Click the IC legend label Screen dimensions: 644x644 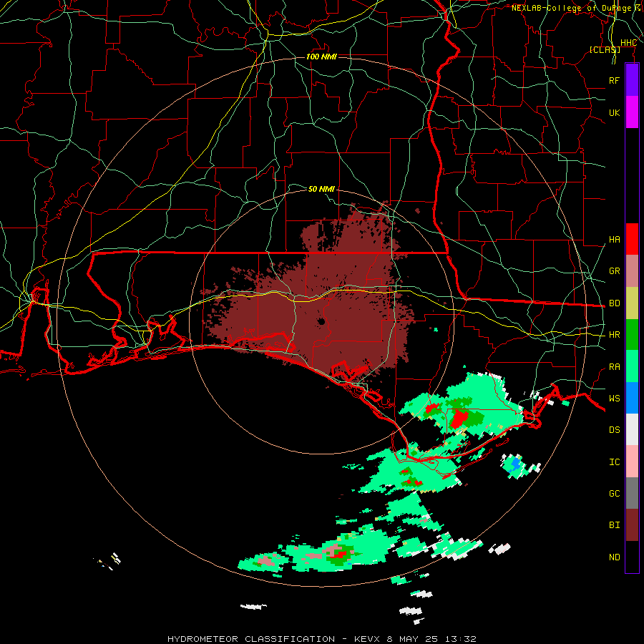tap(614, 462)
